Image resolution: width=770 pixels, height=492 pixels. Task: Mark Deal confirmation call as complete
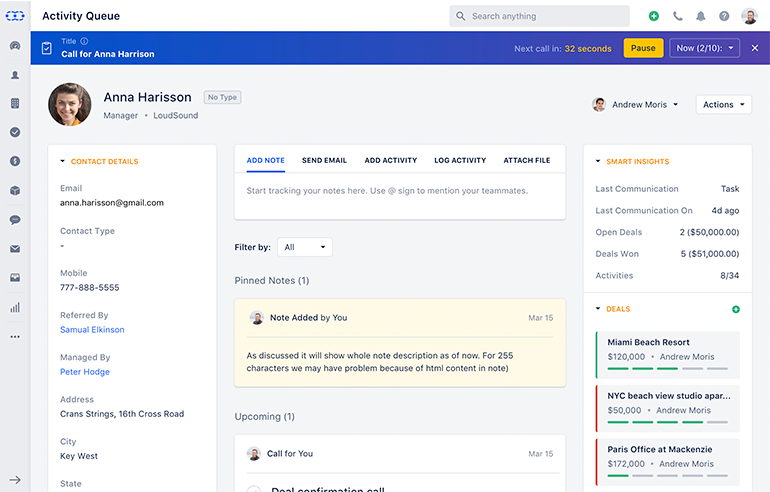254,489
